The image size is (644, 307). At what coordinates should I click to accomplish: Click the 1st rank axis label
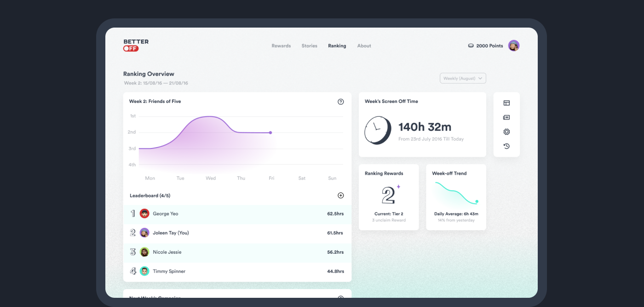pos(133,116)
